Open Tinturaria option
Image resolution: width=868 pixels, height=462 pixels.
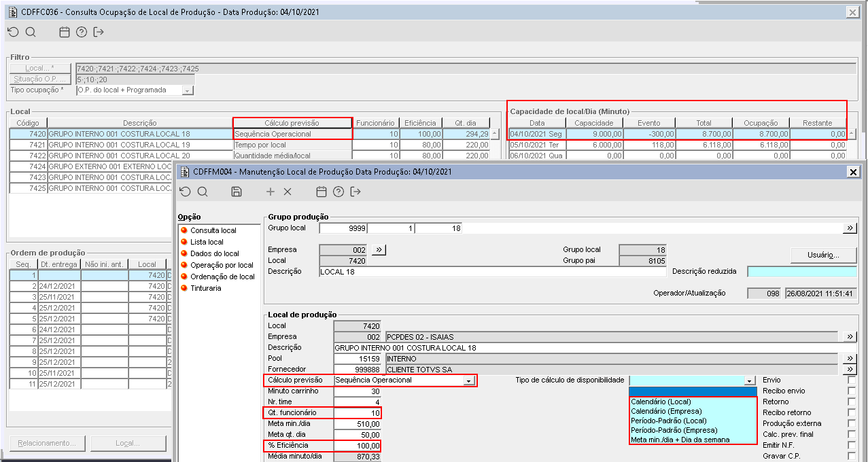pos(205,288)
